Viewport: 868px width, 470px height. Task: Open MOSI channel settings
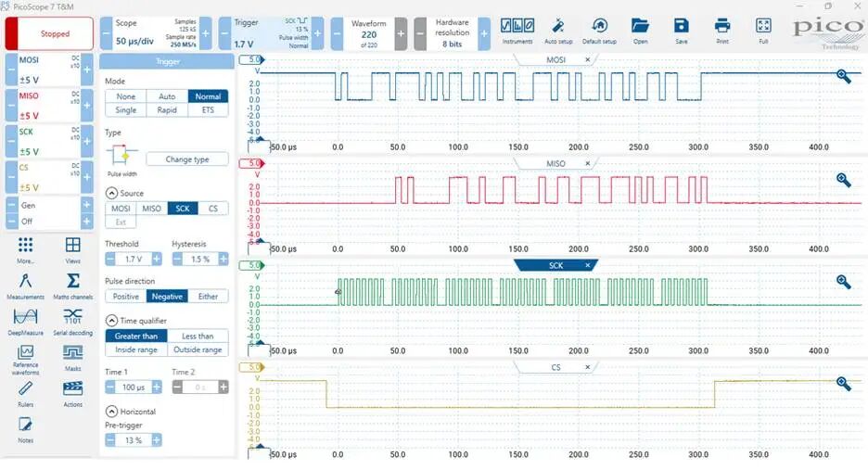tap(49, 70)
